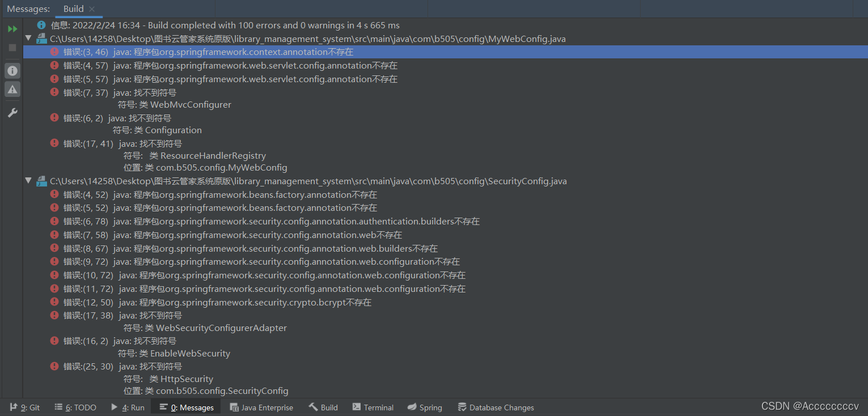Open the Messages tool window button
Screen dimensions: 868x416
[187, 407]
